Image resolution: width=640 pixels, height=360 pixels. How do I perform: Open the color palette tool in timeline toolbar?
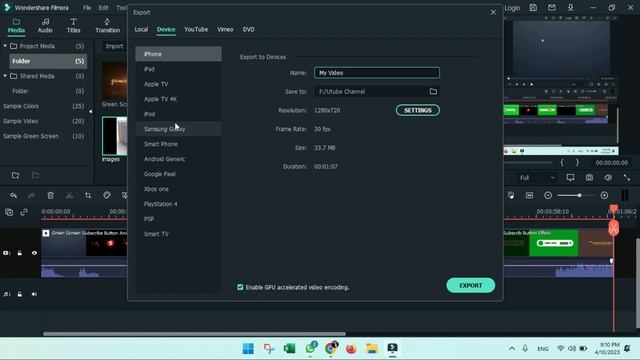coord(107,196)
